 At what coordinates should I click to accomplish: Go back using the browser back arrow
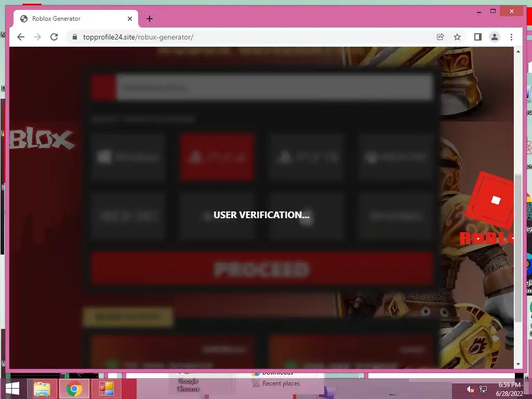[21, 37]
